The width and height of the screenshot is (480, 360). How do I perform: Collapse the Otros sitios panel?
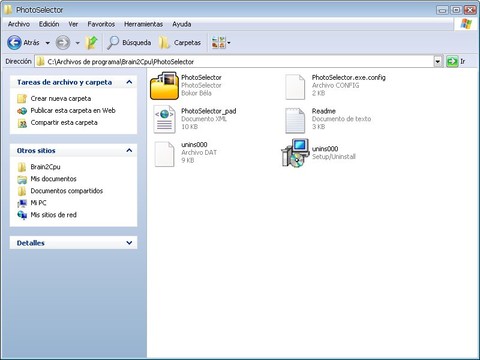[129, 151]
